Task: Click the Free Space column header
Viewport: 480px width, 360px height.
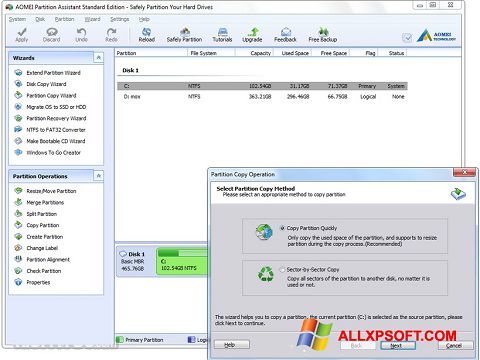Action: (331, 53)
